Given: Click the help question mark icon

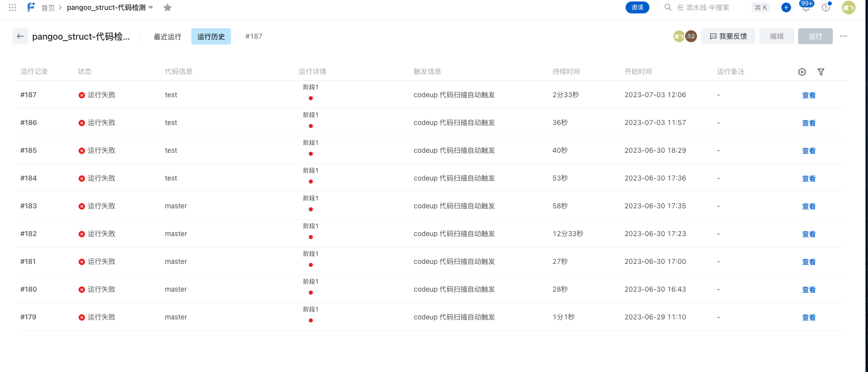Looking at the screenshot, I should [x=826, y=7].
